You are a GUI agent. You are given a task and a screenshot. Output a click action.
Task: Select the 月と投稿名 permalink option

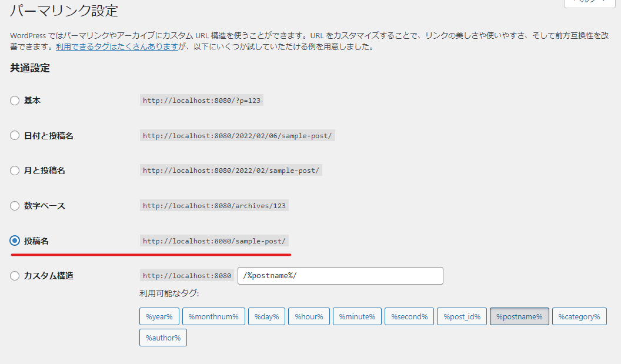tap(15, 171)
